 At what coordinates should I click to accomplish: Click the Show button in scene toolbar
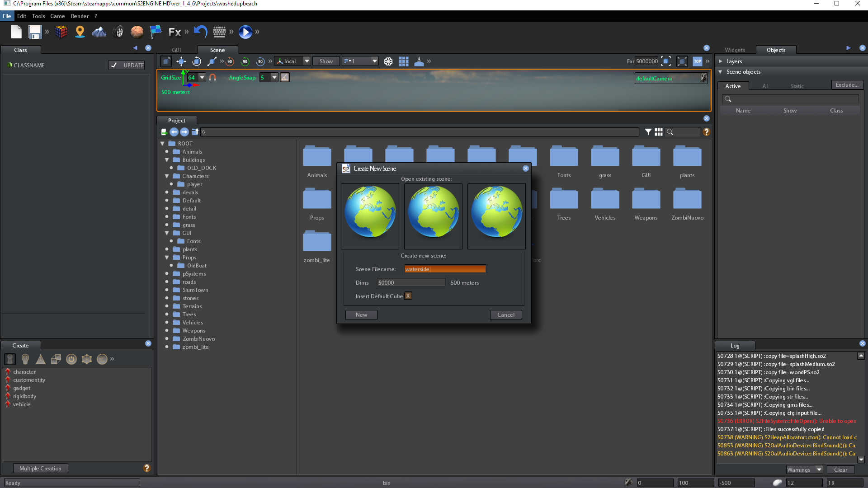point(326,61)
